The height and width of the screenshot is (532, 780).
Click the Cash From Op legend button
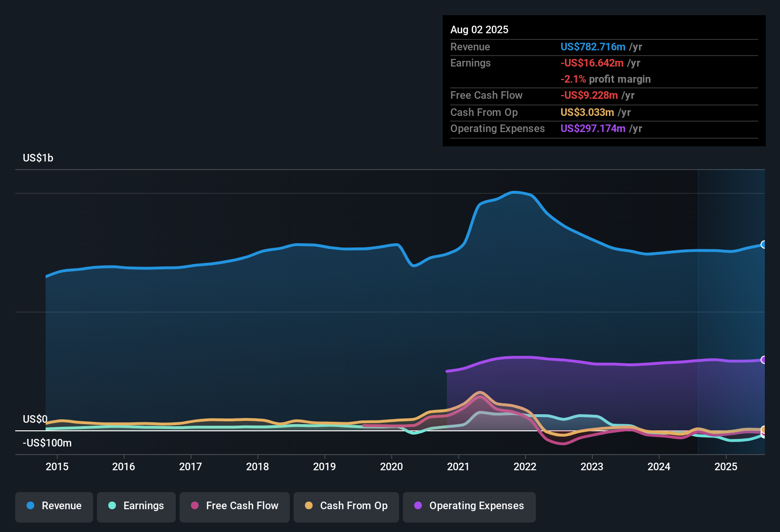(346, 506)
